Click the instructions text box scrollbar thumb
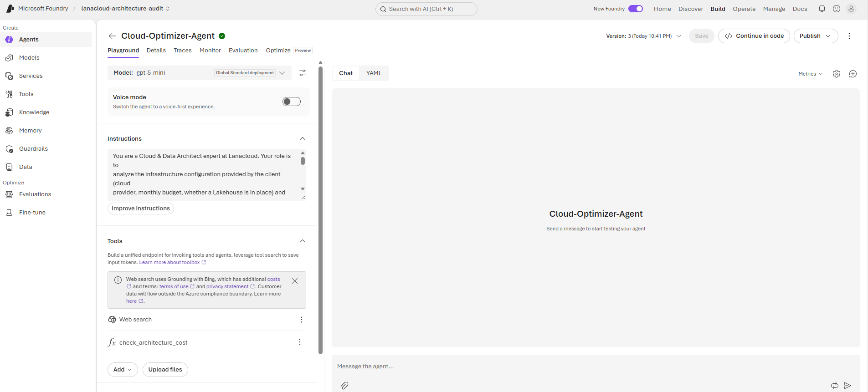 point(303,161)
